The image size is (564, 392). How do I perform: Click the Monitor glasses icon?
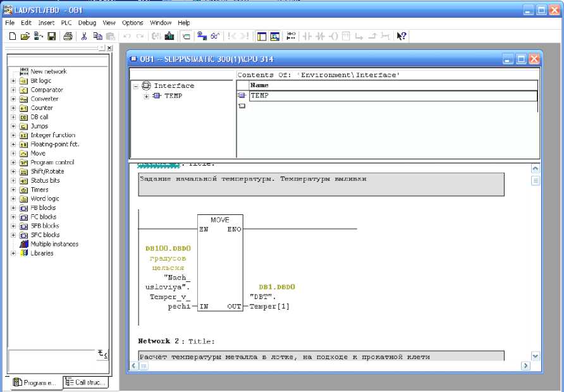pyautogui.click(x=216, y=36)
